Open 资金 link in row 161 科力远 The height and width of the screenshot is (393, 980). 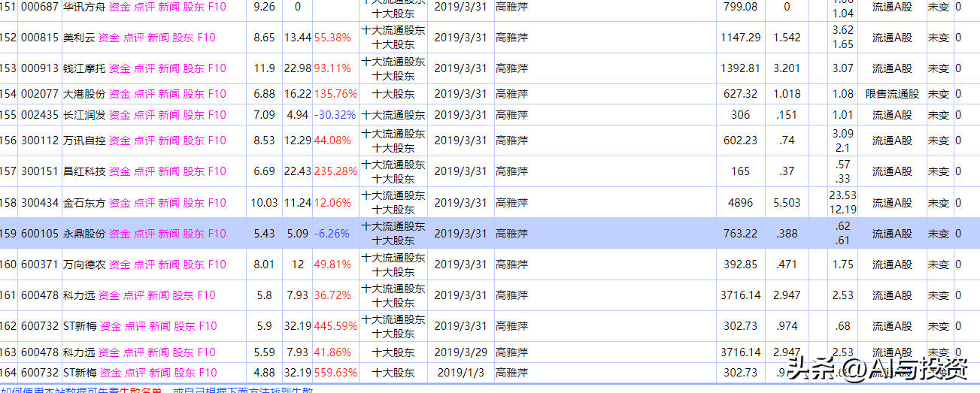109,295
